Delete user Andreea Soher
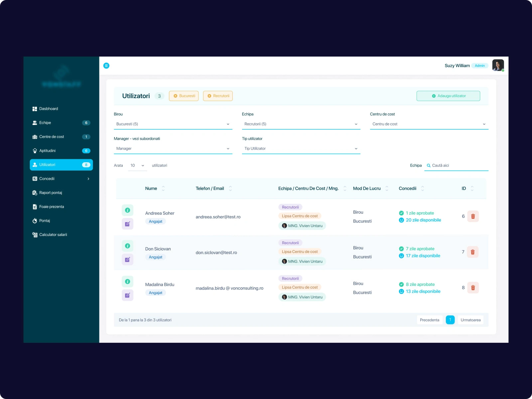Screen dimensions: 532x399 pos(473,216)
